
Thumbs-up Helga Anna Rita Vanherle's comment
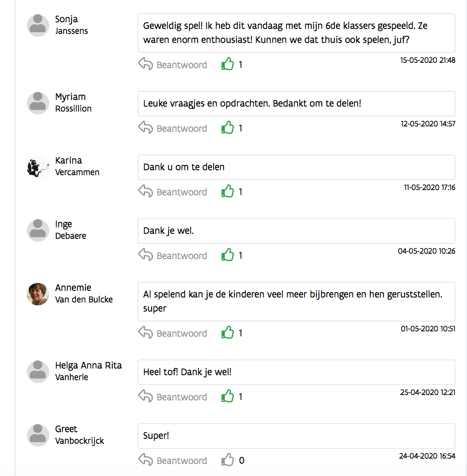click(228, 396)
